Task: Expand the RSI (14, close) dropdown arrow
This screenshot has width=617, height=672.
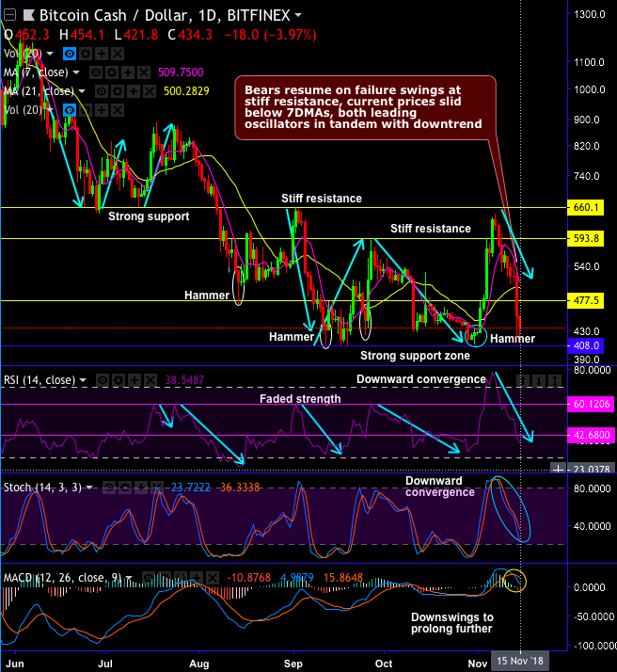Action: 83,380
